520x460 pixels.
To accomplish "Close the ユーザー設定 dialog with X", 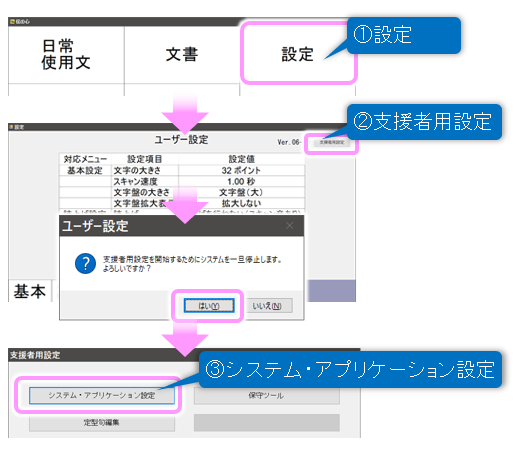I will 289,226.
